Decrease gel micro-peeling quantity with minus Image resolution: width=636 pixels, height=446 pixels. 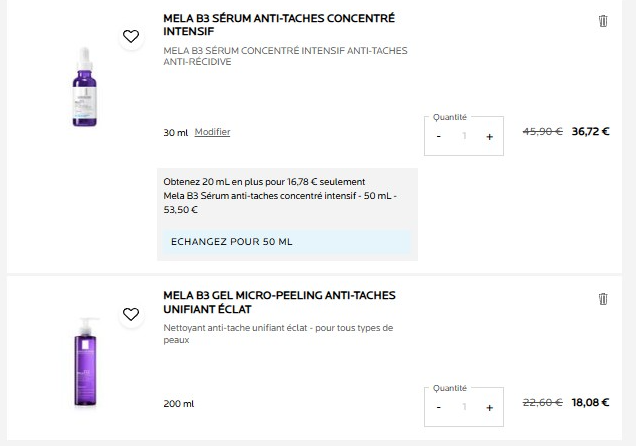(x=438, y=407)
